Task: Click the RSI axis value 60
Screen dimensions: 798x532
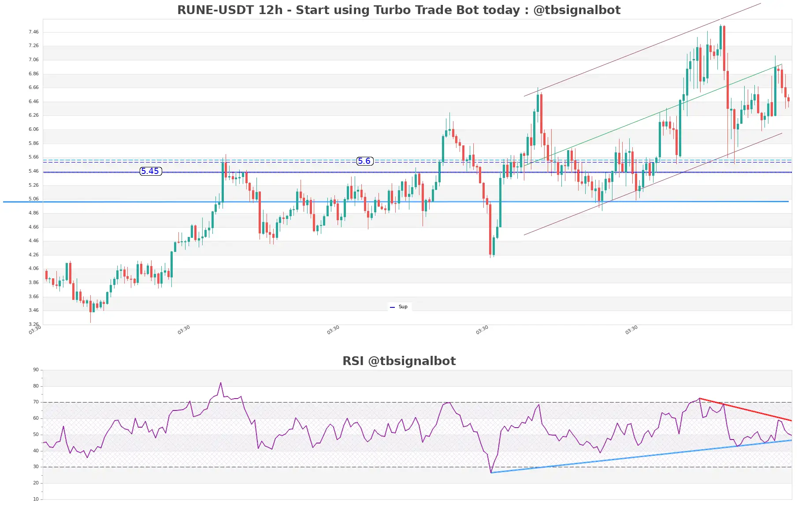Action: tap(36, 418)
